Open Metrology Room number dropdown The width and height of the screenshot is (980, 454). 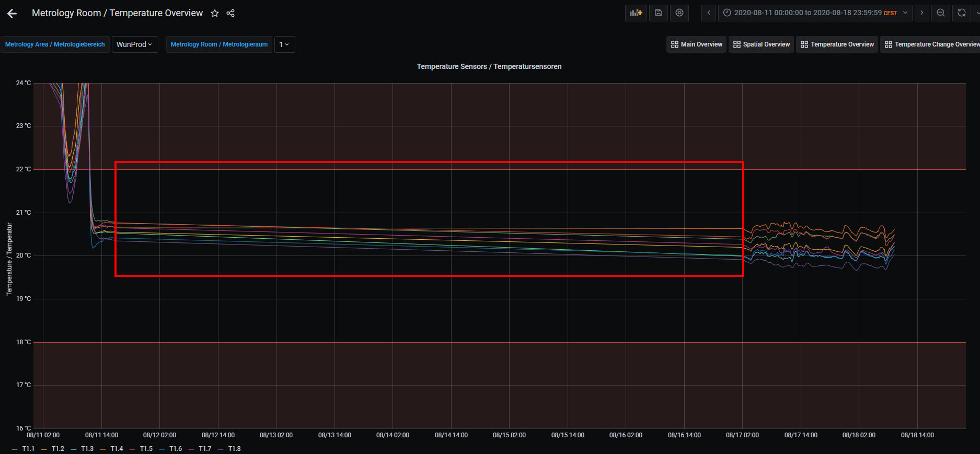point(284,44)
